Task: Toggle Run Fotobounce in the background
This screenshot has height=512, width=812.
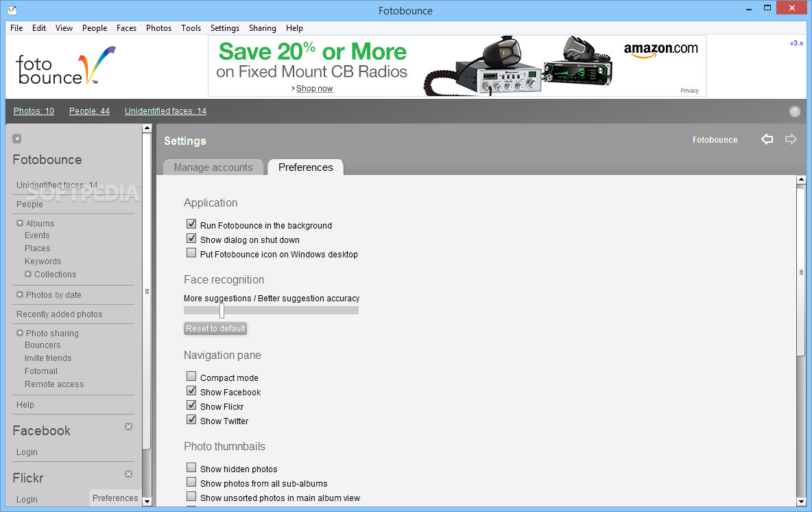Action: (x=191, y=224)
